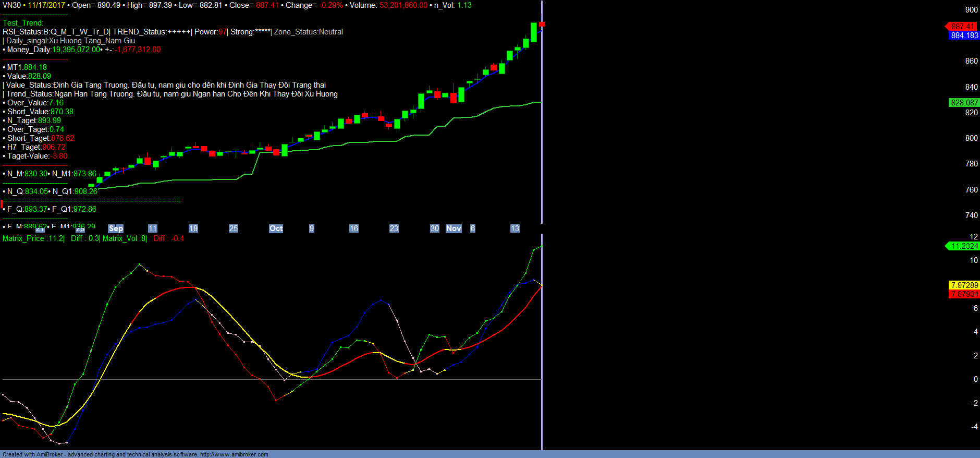Pick the October 16 date marker
The height and width of the screenshot is (458, 980).
point(353,228)
